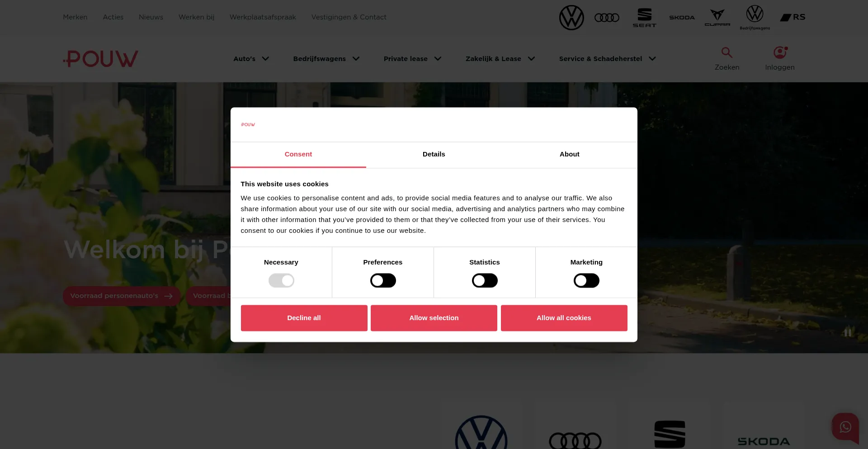Viewport: 868px width, 449px height.
Task: Enable the Preferences cookie toggle
Action: coord(383,281)
